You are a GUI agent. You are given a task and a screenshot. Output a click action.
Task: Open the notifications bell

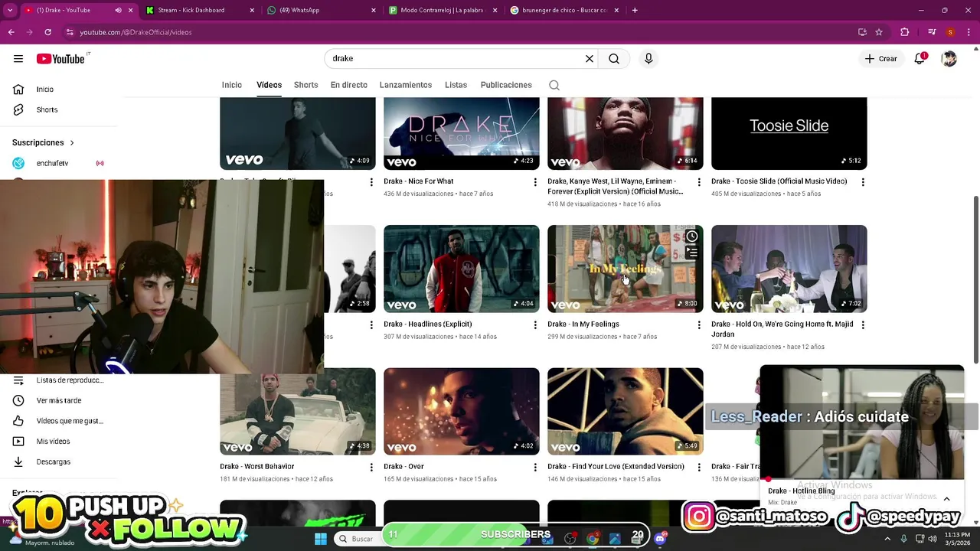[x=920, y=59]
